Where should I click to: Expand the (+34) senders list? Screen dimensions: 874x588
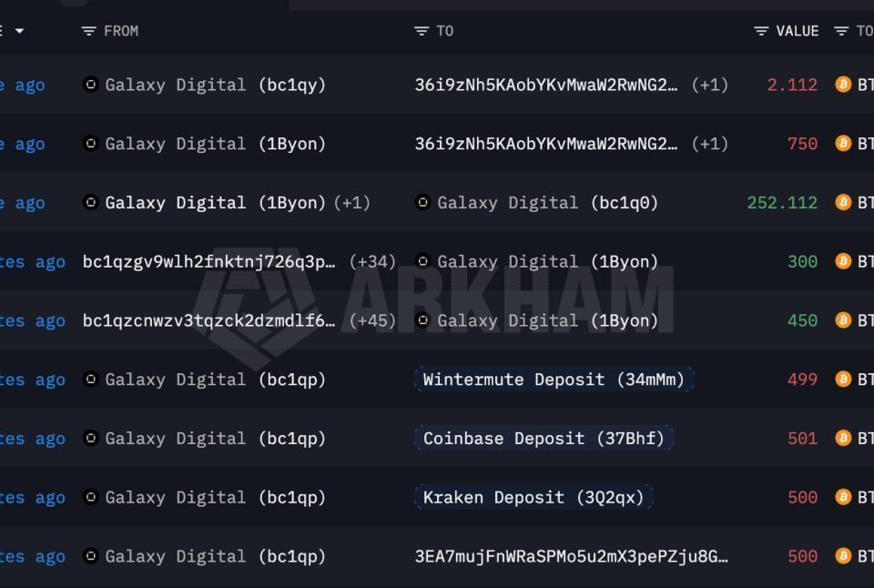point(371,261)
